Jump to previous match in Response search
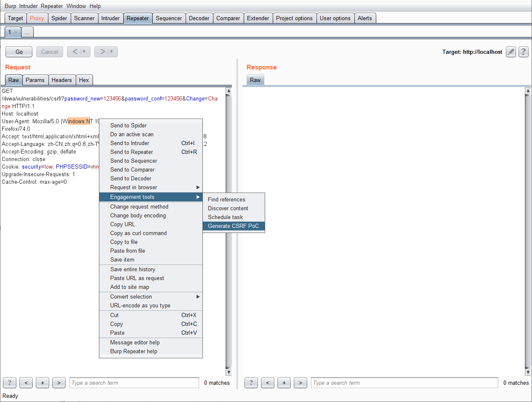Image resolution: width=532 pixels, height=402 pixels. (268, 383)
